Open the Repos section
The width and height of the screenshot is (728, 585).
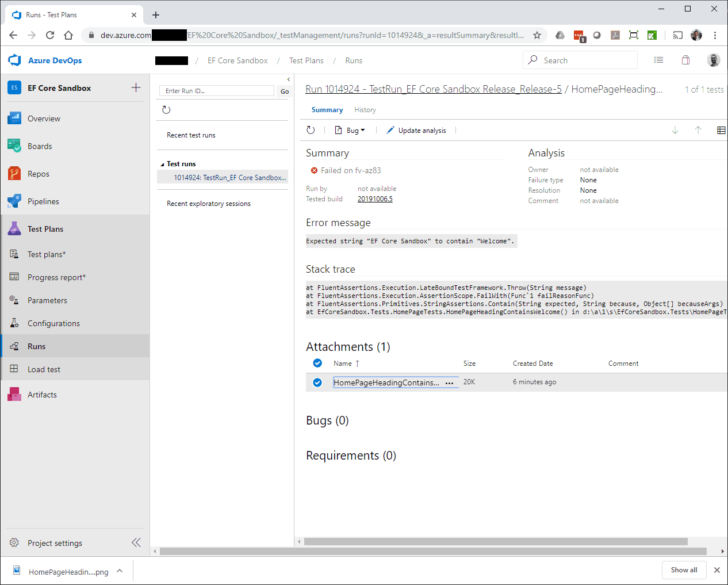point(39,174)
